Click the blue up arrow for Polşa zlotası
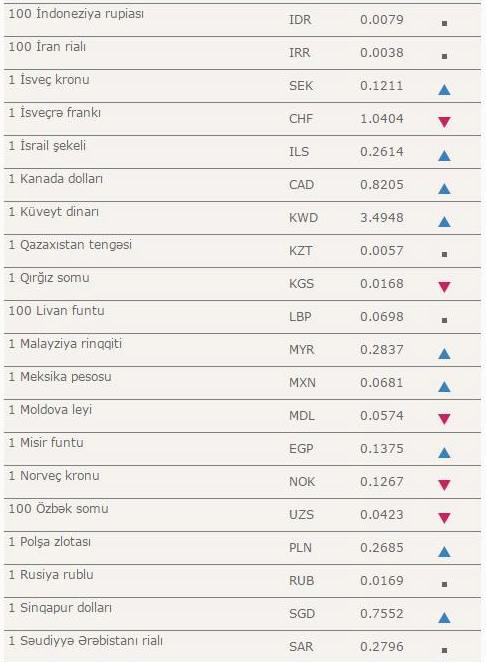The image size is (486, 662). pos(444,551)
